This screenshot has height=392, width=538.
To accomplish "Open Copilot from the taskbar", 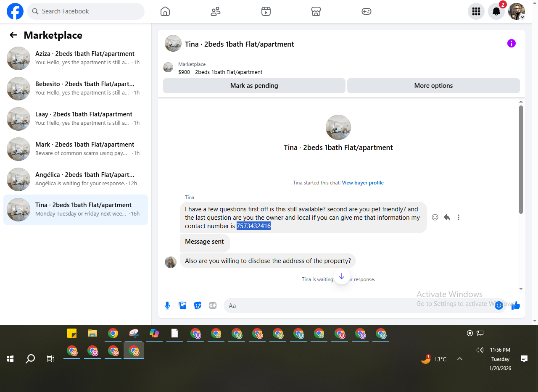I will [x=154, y=333].
